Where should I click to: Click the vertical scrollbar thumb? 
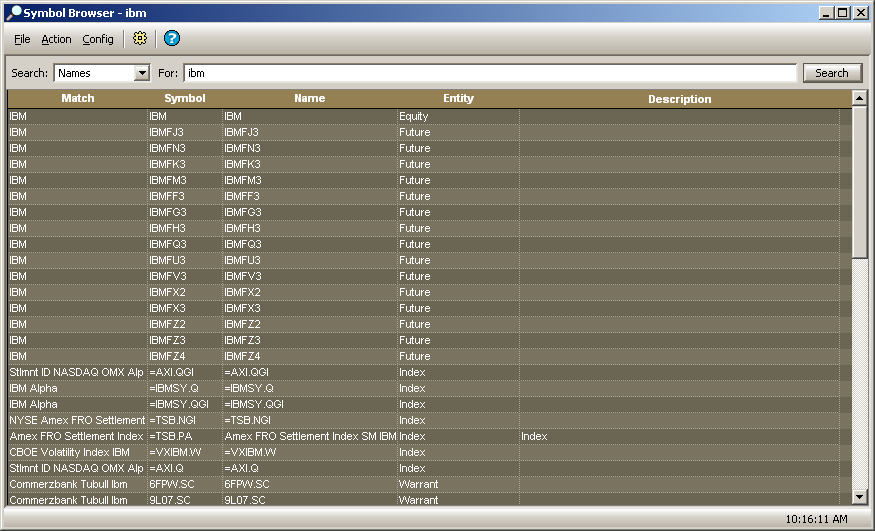click(x=859, y=182)
